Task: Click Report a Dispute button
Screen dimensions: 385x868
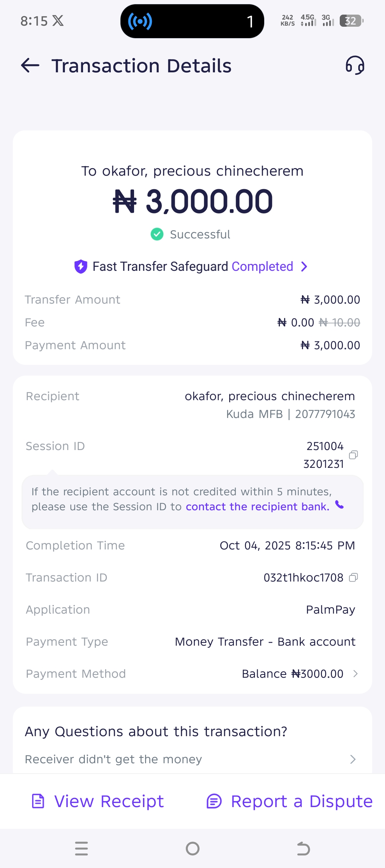Action: [289, 801]
